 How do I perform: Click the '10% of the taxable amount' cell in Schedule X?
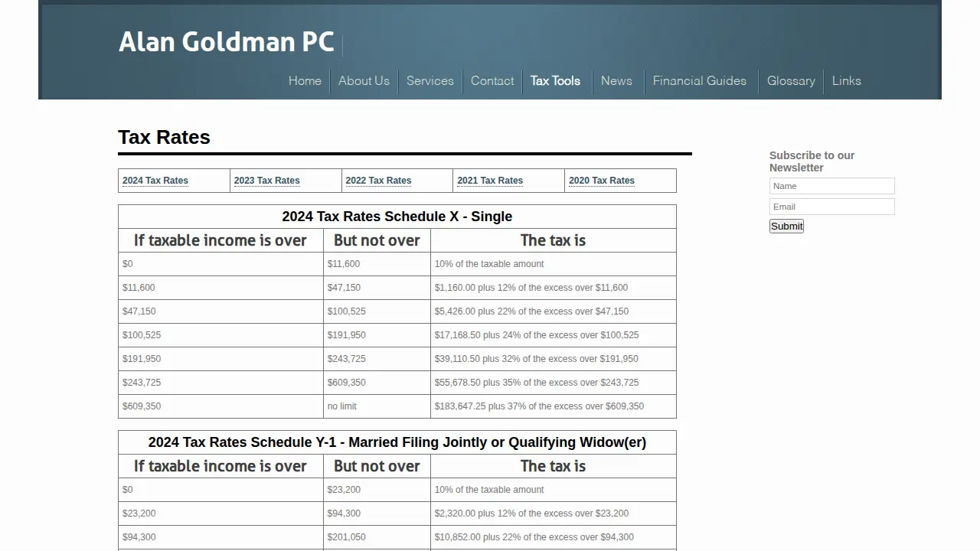pyautogui.click(x=553, y=264)
